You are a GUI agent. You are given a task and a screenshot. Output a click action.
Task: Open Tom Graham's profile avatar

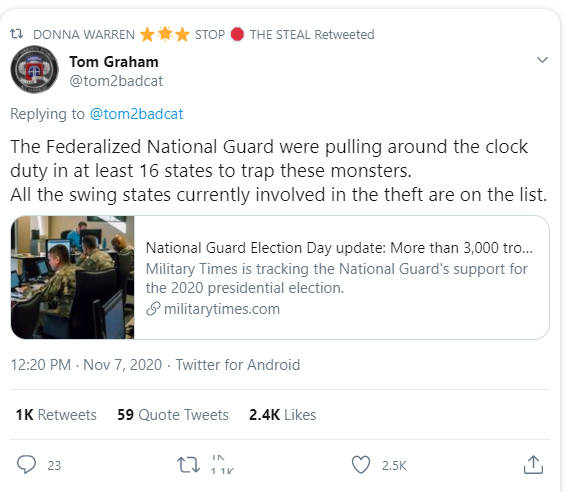tap(34, 69)
